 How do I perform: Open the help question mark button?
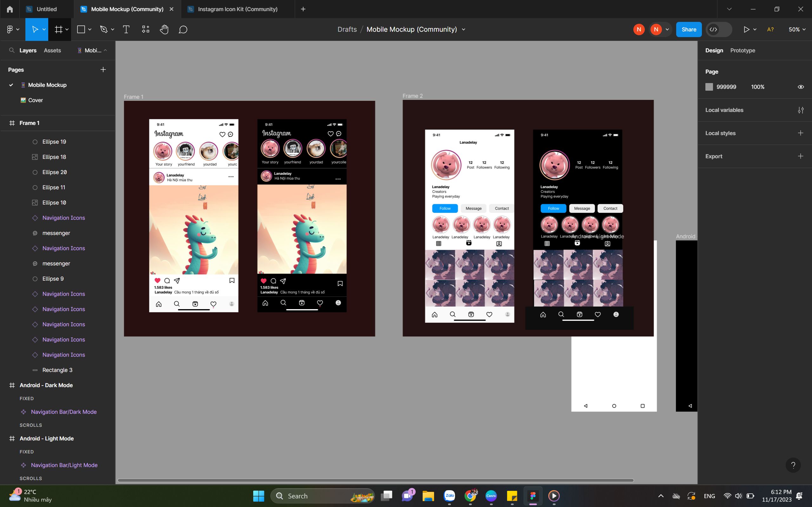point(793,465)
